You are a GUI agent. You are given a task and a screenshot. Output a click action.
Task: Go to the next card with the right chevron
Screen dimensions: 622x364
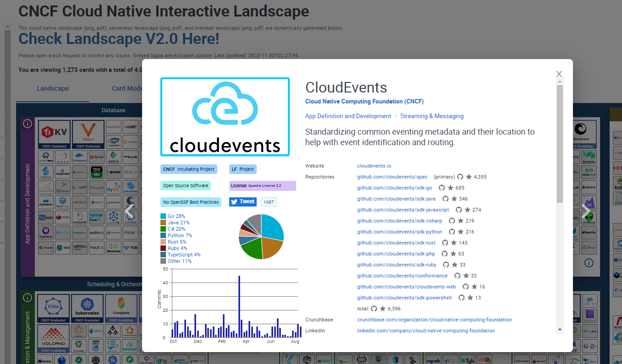[585, 211]
